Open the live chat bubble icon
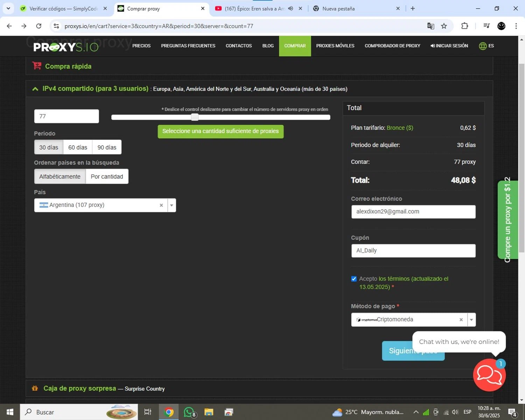This screenshot has height=420, width=525. click(x=489, y=375)
